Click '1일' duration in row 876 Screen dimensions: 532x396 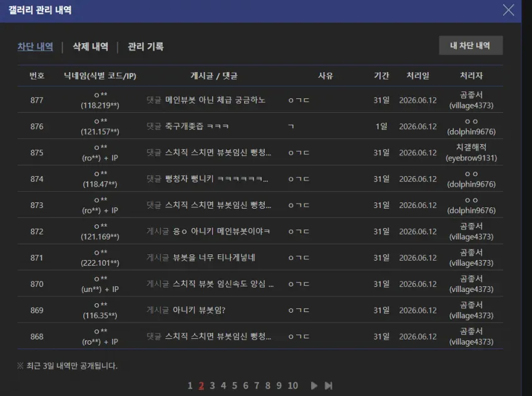tap(381, 127)
